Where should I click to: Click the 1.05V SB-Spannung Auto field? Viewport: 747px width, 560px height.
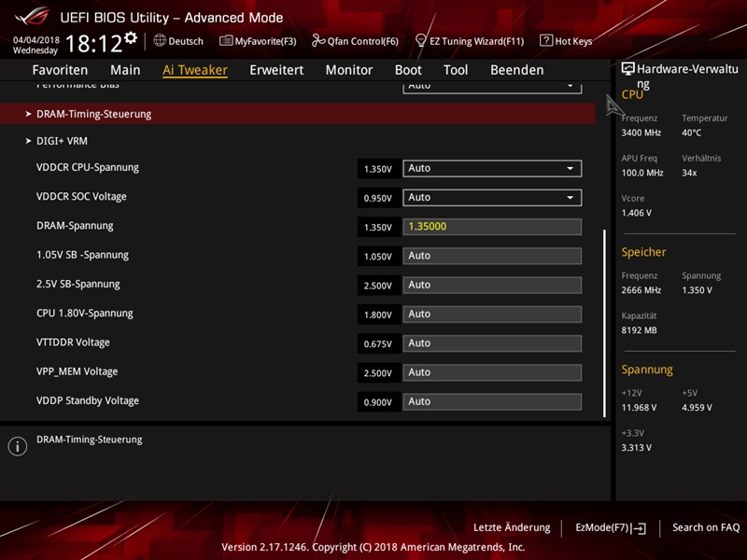492,256
